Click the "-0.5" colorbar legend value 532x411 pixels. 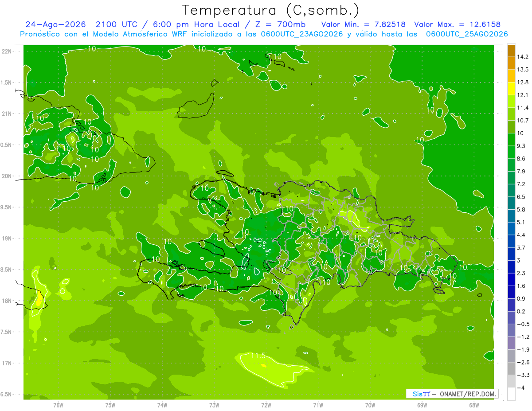click(x=523, y=324)
